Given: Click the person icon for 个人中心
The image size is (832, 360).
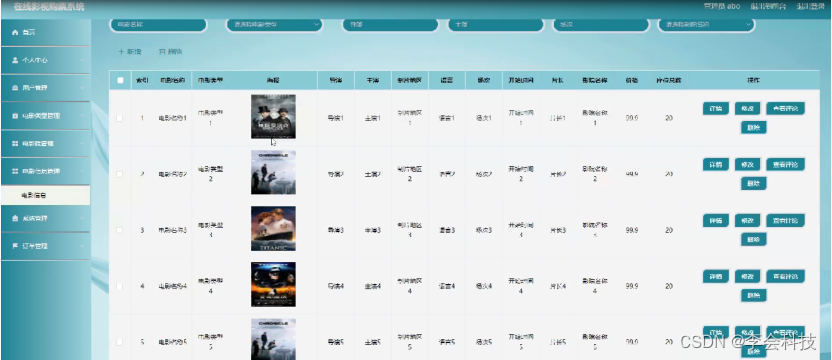Looking at the screenshot, I should 15,61.
